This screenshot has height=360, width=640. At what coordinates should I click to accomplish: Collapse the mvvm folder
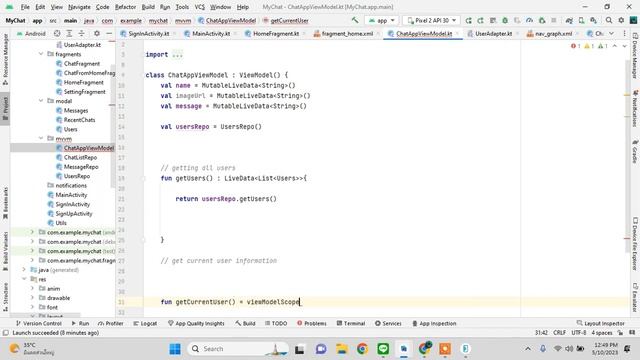41,138
